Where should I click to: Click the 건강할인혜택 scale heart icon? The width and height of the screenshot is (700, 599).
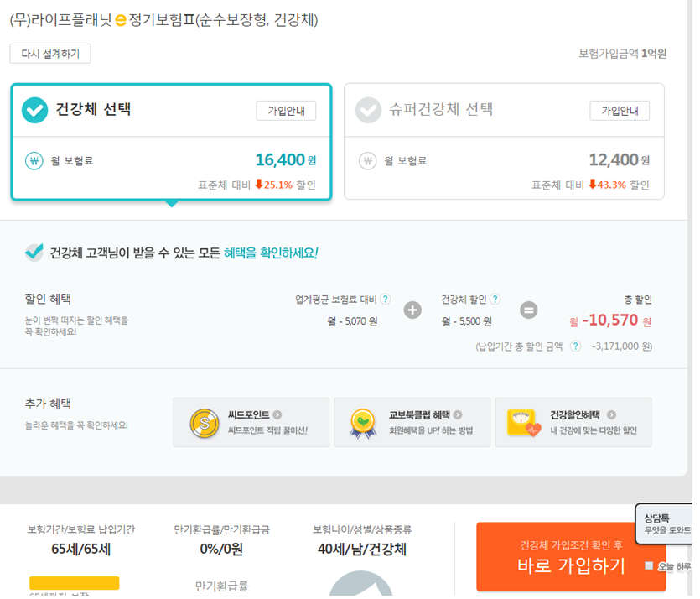click(x=524, y=423)
